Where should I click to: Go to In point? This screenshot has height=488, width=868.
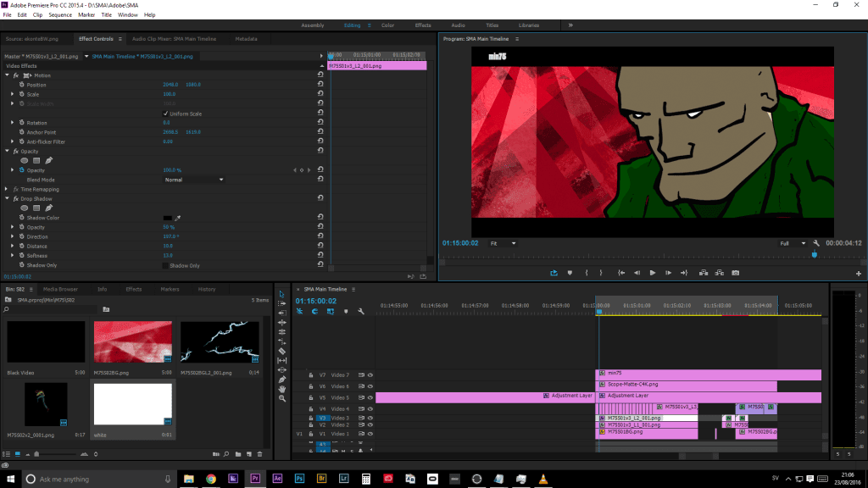[x=621, y=273]
